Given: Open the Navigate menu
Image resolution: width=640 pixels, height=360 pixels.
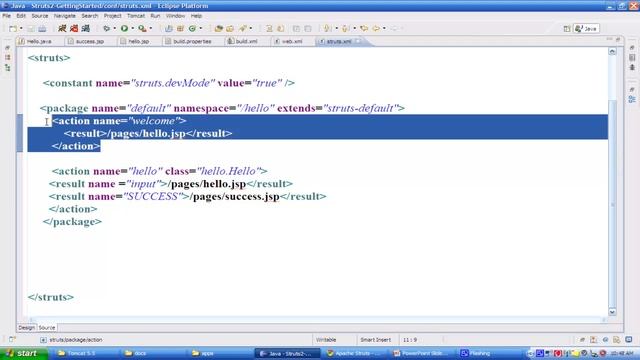Looking at the screenshot, I should coord(64,16).
